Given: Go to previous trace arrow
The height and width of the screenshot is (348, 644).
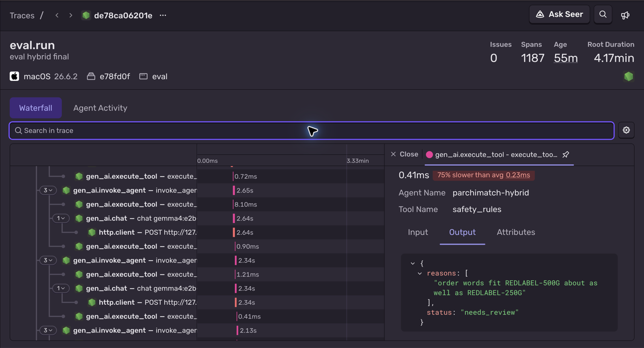Looking at the screenshot, I should tap(57, 15).
